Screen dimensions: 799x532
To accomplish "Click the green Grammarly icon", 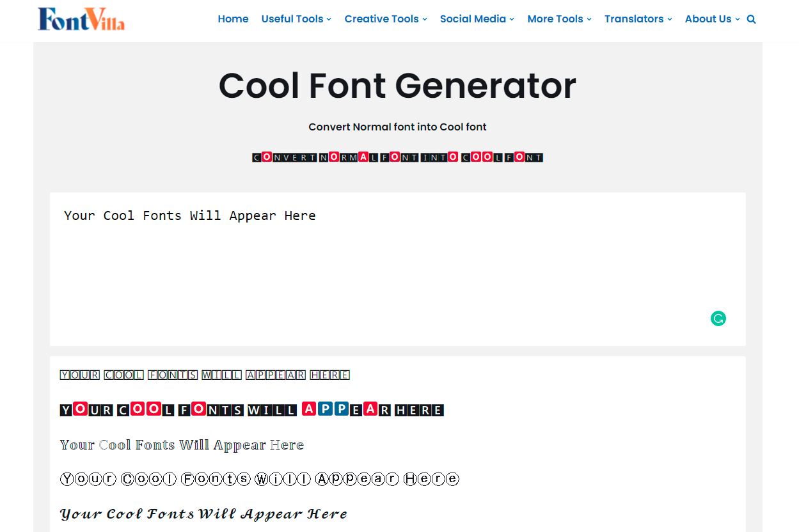I will point(718,318).
